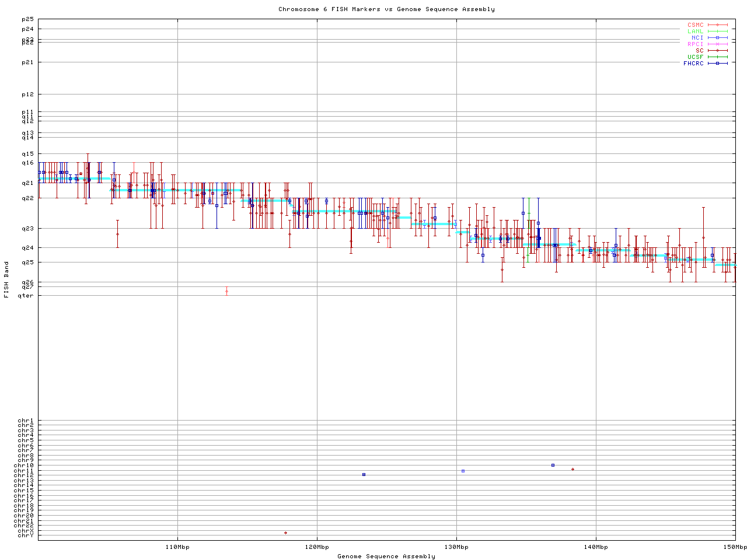Select the LANL legend label
The height and width of the screenshot is (560, 747).
(x=695, y=32)
